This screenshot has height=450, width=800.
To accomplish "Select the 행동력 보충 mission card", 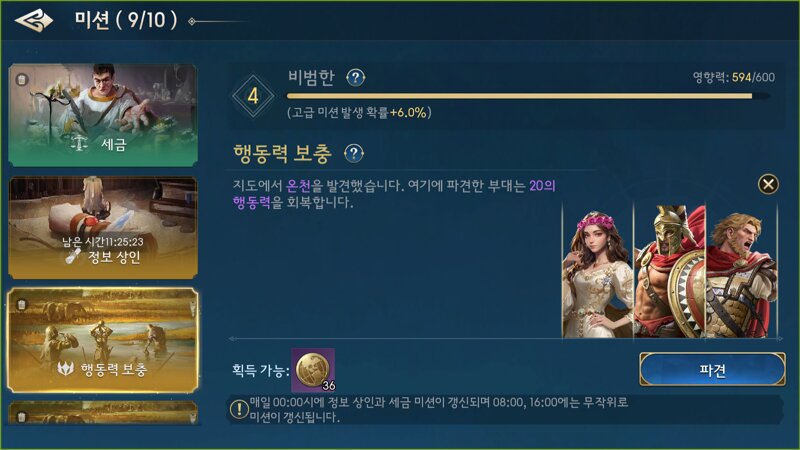I will pyautogui.click(x=103, y=340).
